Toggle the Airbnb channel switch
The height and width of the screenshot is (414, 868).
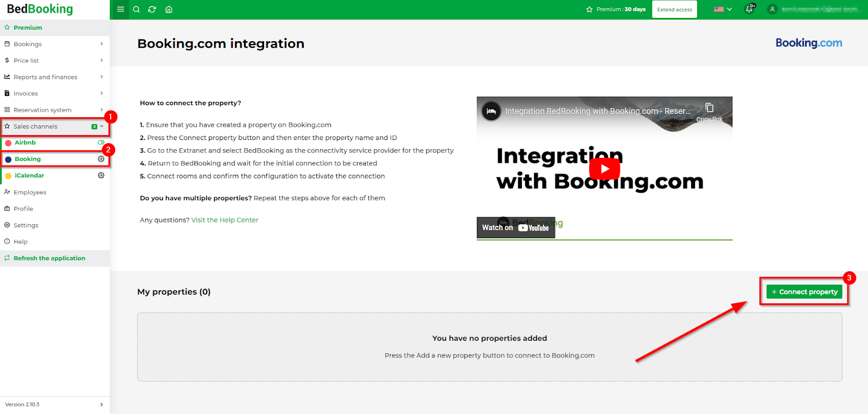point(101,143)
